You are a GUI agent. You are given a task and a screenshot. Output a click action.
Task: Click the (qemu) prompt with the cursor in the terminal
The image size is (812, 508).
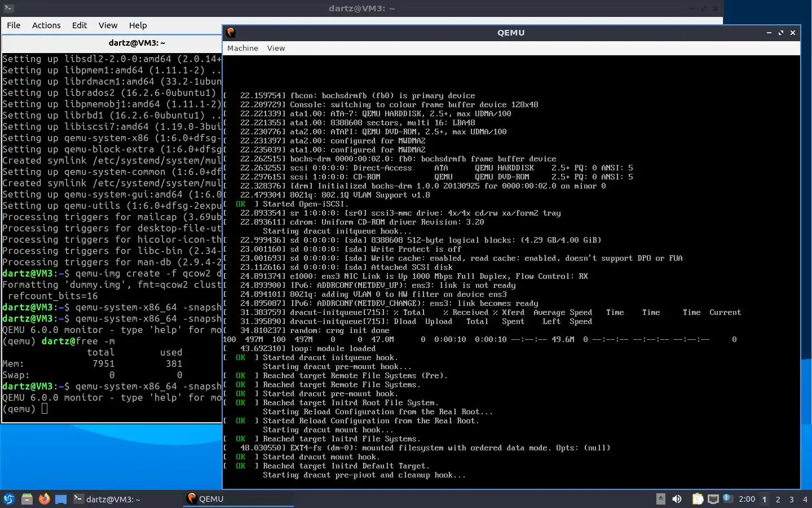pos(25,409)
